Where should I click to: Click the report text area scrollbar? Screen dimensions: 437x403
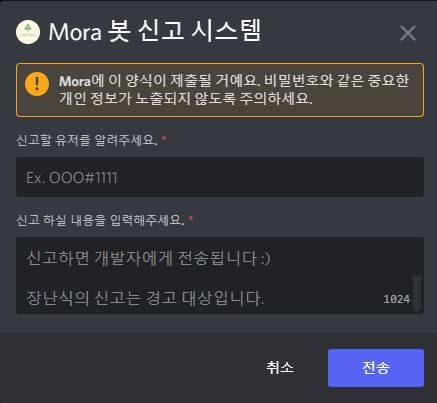click(x=416, y=292)
